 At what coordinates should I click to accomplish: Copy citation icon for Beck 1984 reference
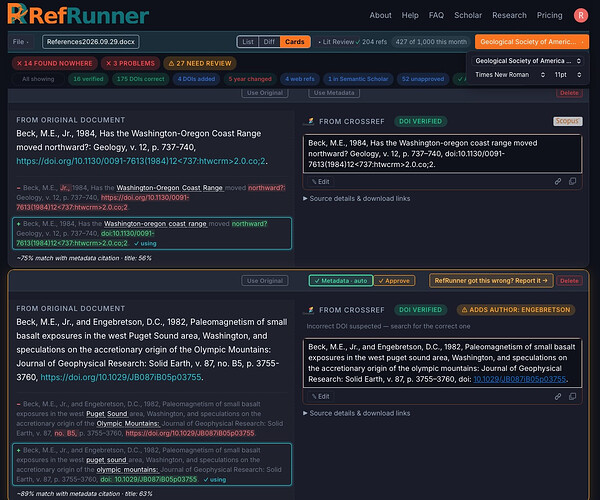point(572,181)
